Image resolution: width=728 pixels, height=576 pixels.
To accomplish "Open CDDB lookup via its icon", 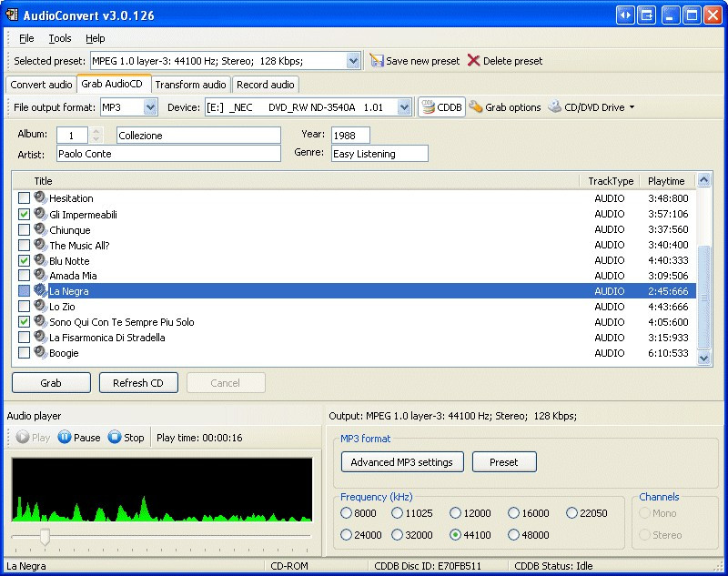I will 428,107.
